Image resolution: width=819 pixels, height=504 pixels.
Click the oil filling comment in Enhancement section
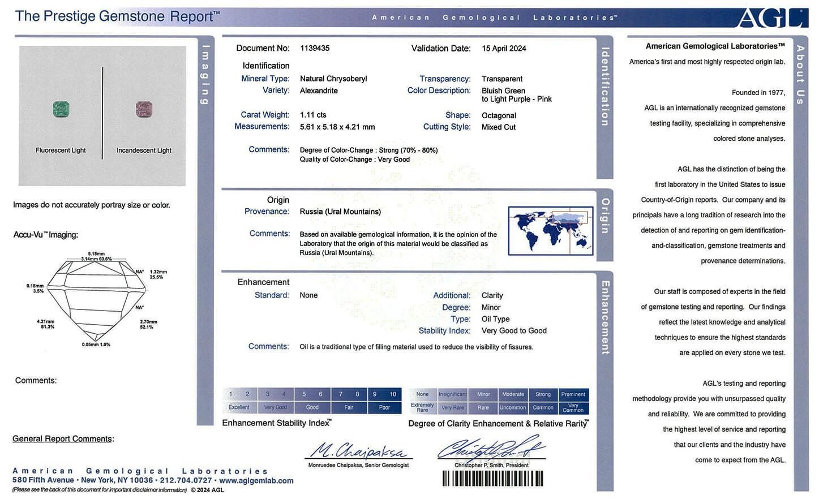(x=417, y=347)
